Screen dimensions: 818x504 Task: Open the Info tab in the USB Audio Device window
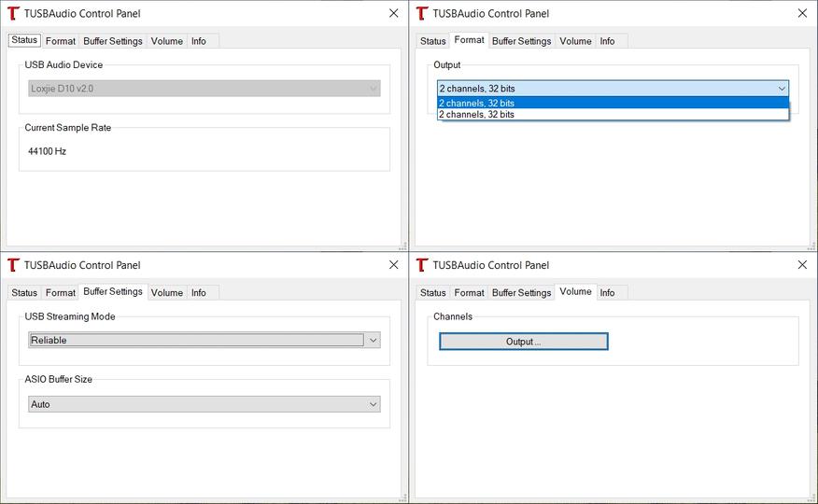(198, 41)
